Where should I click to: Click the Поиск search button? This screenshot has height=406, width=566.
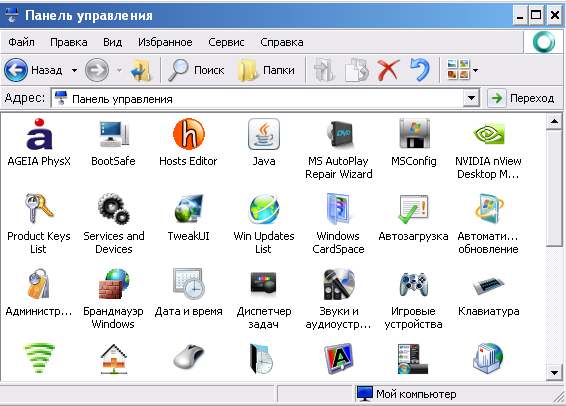(196, 70)
